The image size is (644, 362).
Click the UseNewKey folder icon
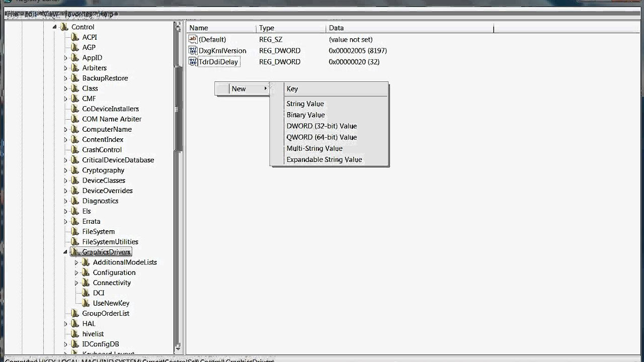[x=86, y=303]
